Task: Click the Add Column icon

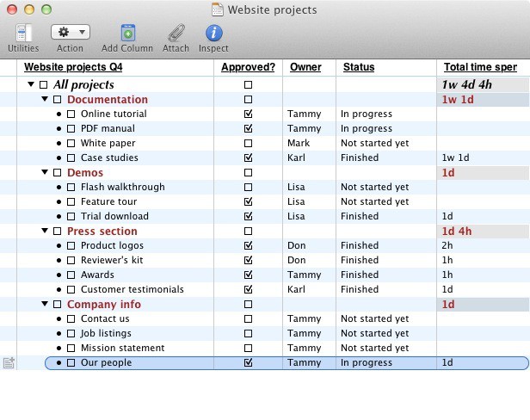Action: click(x=127, y=34)
